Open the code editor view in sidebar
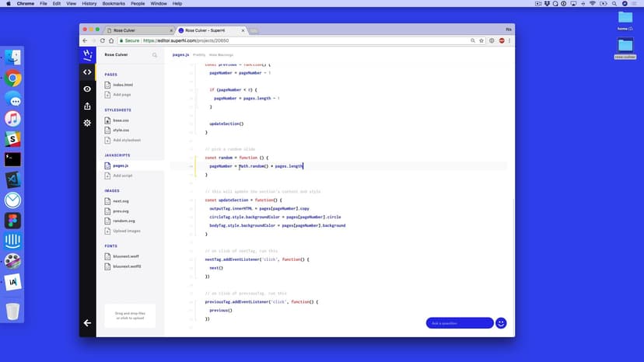 (x=87, y=71)
